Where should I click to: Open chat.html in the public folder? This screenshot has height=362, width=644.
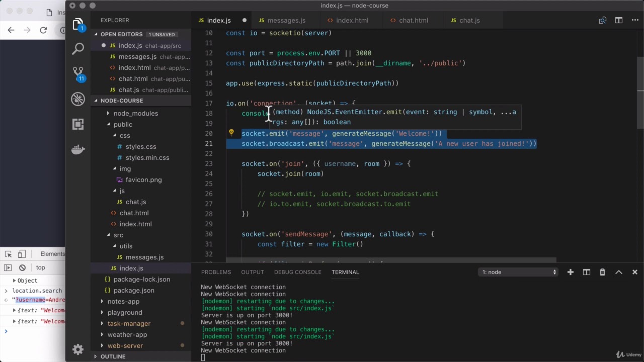[x=134, y=213]
